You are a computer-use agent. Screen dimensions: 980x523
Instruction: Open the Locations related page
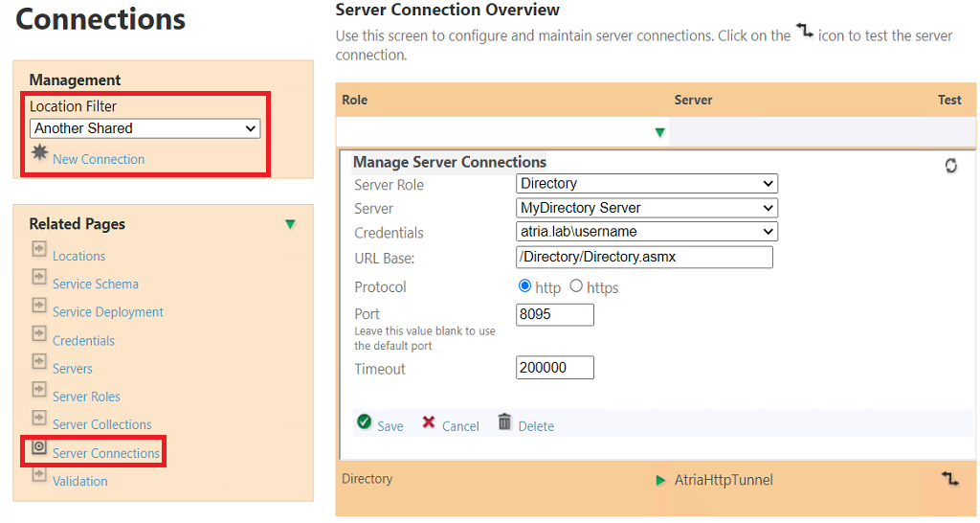click(x=78, y=256)
